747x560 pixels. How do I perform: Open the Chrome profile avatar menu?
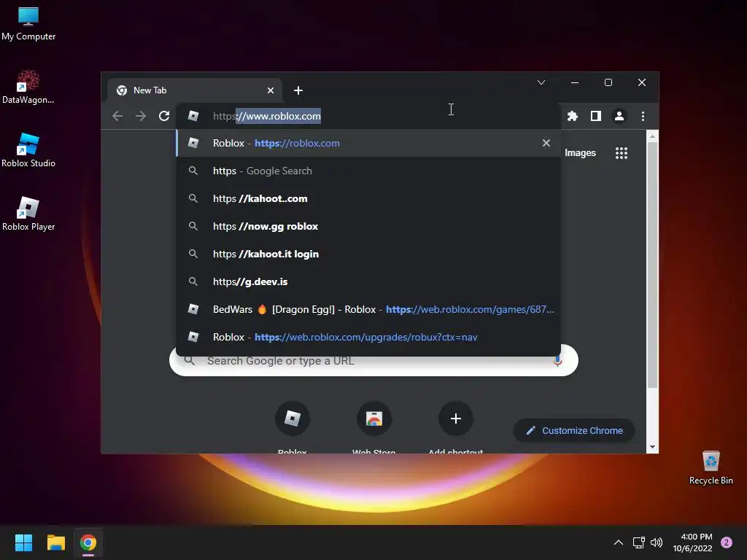[x=619, y=116]
